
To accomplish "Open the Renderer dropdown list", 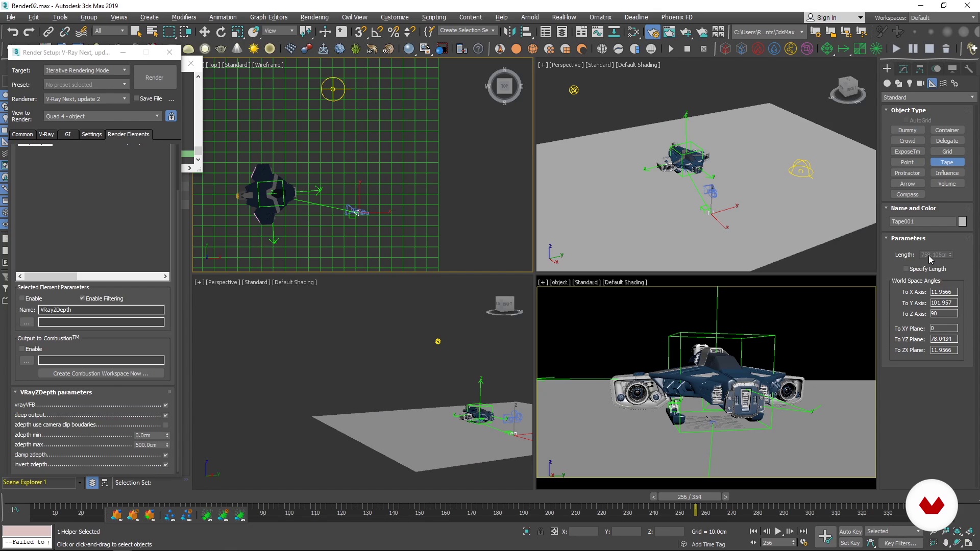I will [86, 99].
